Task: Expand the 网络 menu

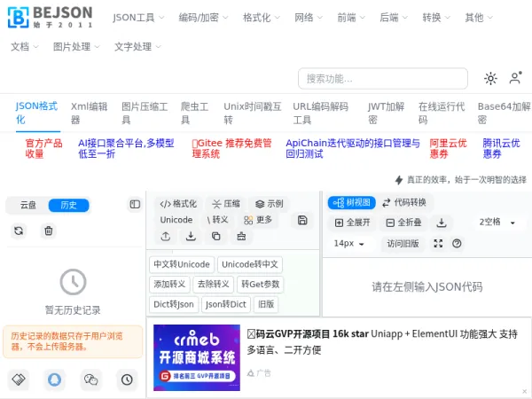Action: 309,18
